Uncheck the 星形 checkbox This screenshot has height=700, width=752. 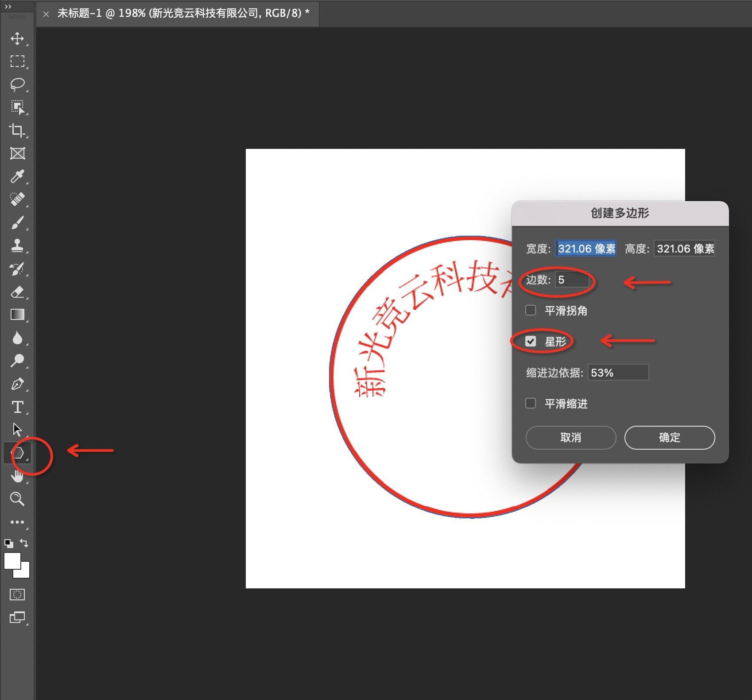531,341
